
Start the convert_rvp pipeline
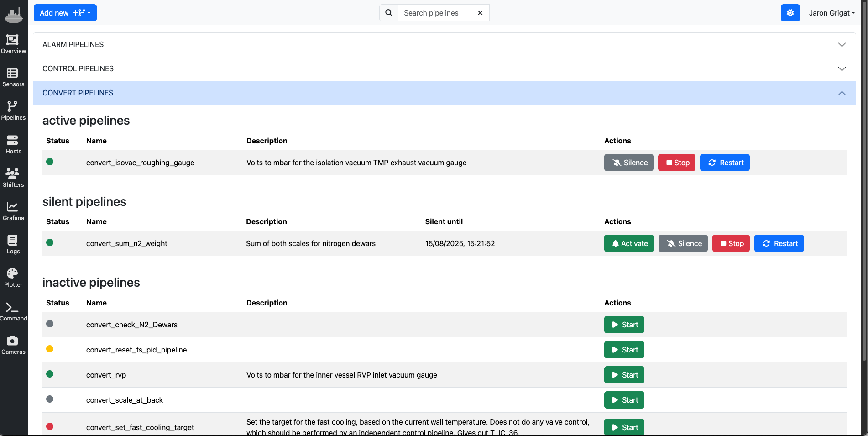pos(624,375)
